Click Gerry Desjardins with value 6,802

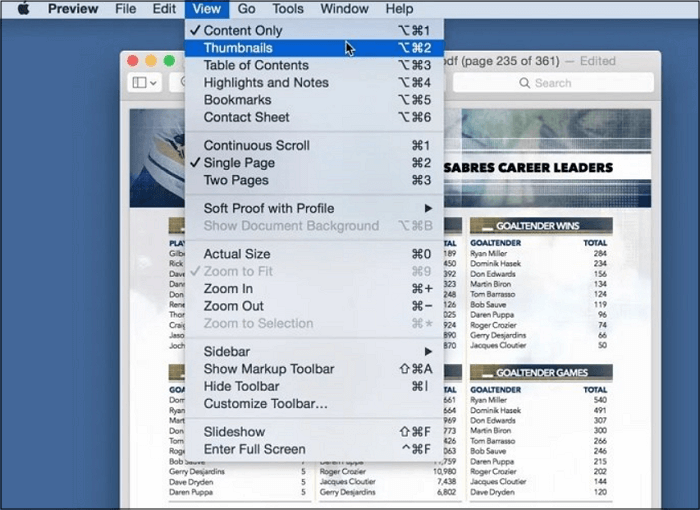(x=348, y=492)
